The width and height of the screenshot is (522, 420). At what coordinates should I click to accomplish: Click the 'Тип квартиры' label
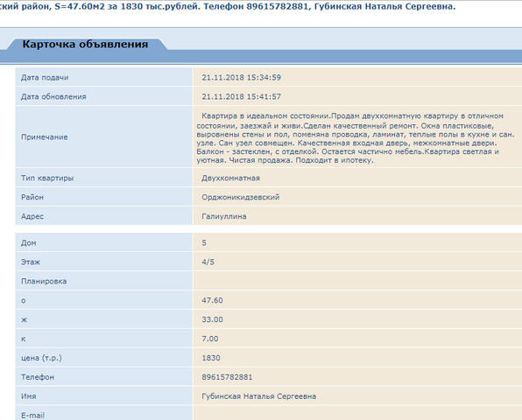(47, 178)
